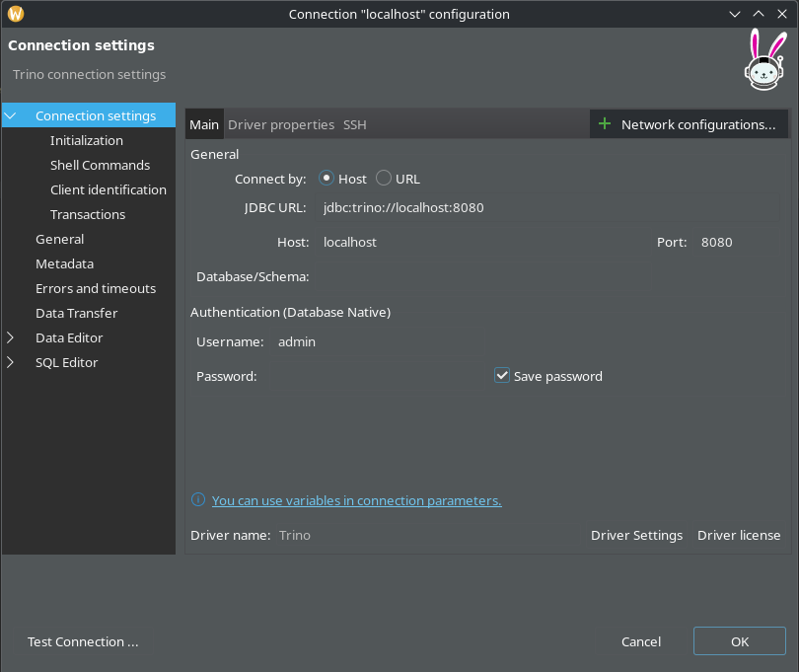
Task: Open Errors and timeouts settings
Action: [x=96, y=288]
